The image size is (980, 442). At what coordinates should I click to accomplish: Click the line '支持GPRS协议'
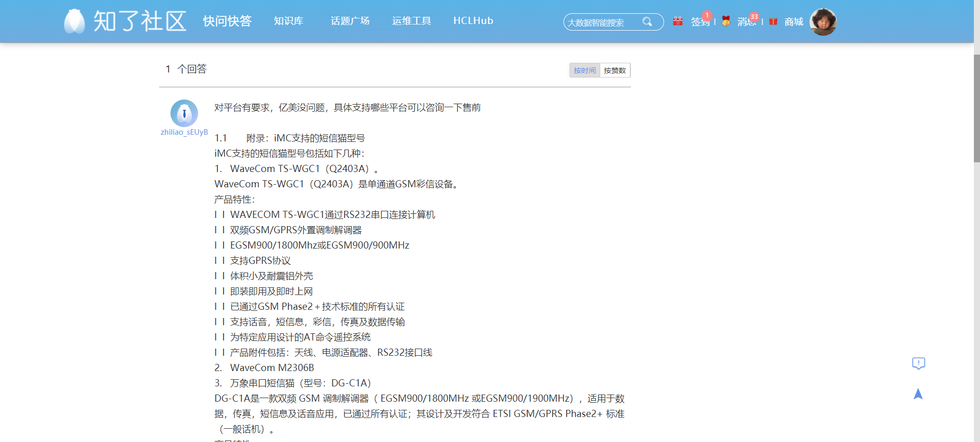pos(260,261)
